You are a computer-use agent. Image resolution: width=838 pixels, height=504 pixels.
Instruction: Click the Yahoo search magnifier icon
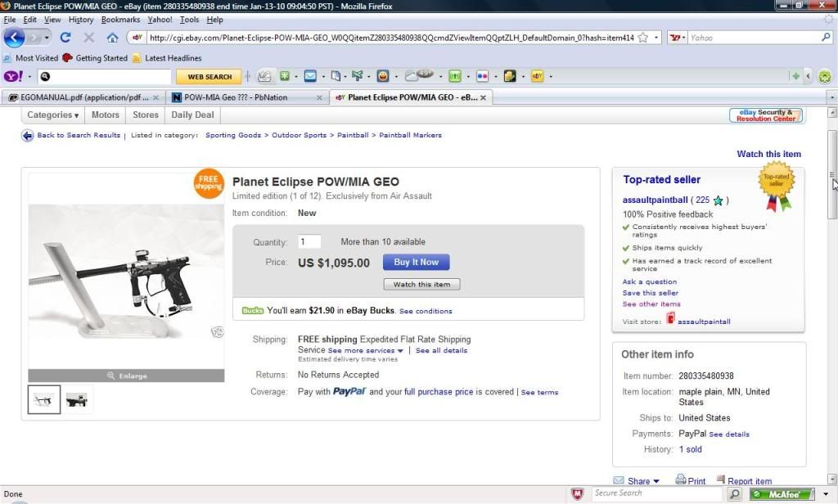point(826,38)
